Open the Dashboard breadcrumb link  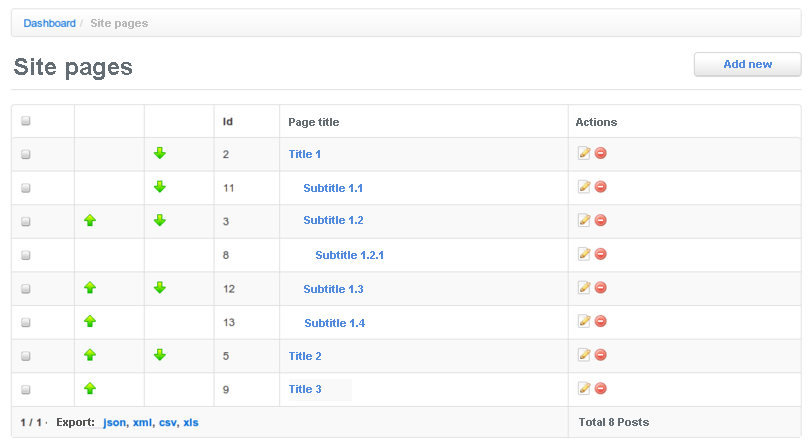coord(50,23)
